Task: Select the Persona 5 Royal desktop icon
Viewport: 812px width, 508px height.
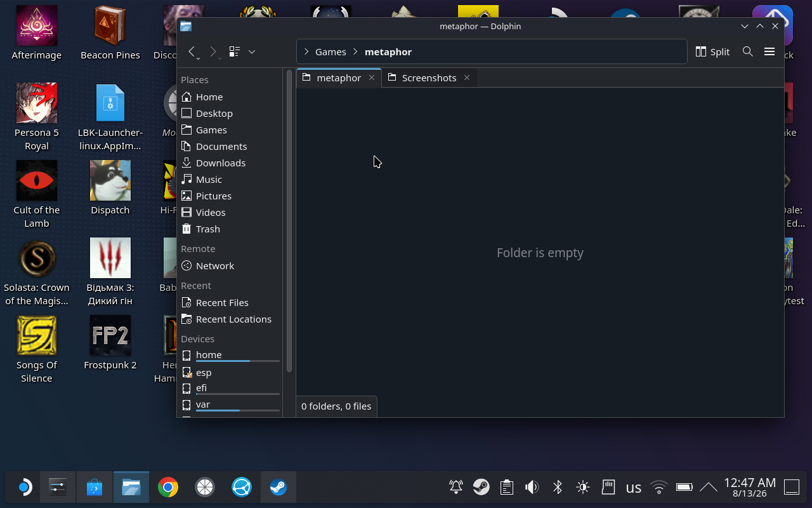Action: tap(37, 117)
